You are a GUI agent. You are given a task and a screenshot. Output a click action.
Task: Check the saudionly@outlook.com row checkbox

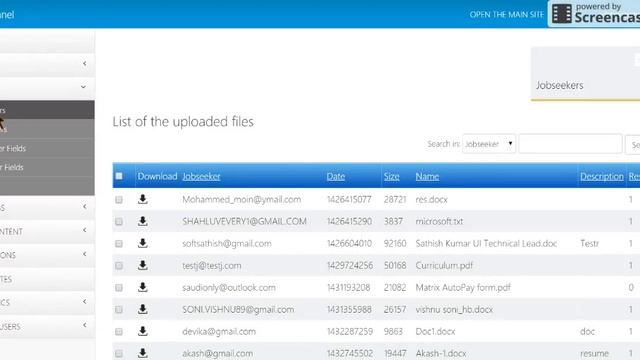point(119,288)
